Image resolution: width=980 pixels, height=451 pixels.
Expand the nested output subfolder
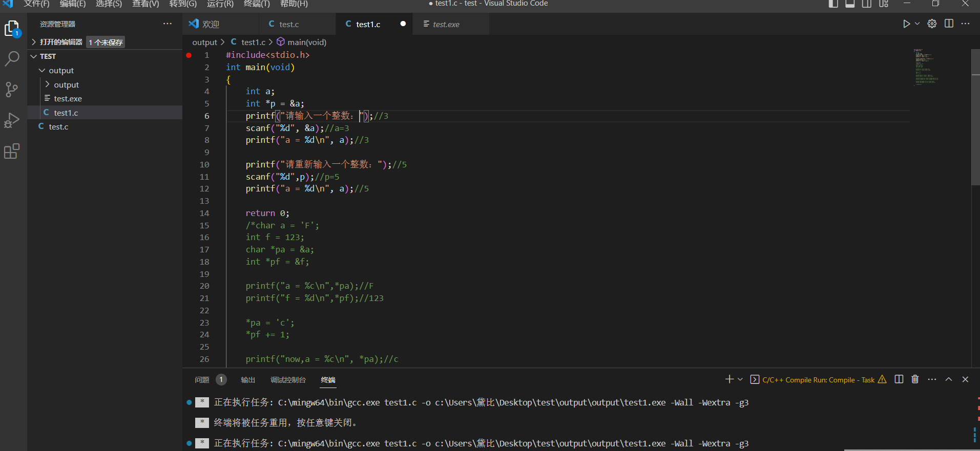(x=105, y=84)
